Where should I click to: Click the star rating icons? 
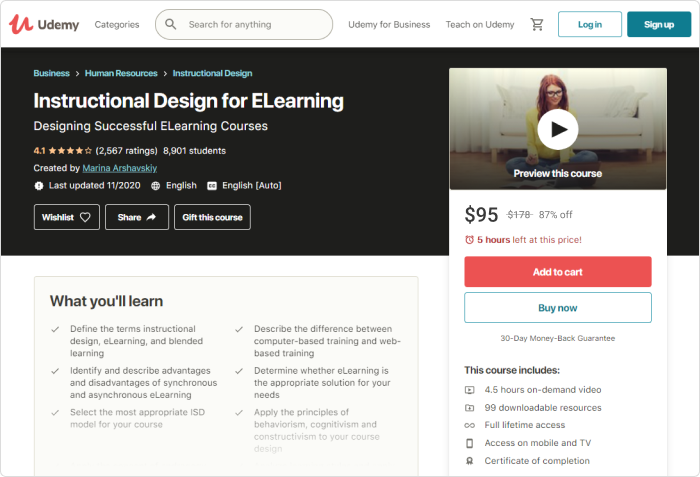[x=70, y=151]
